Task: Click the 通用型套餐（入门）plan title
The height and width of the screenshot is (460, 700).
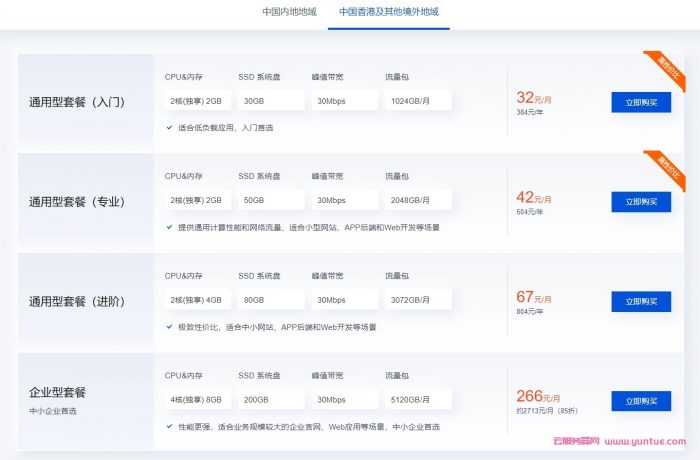Action: coord(77,102)
